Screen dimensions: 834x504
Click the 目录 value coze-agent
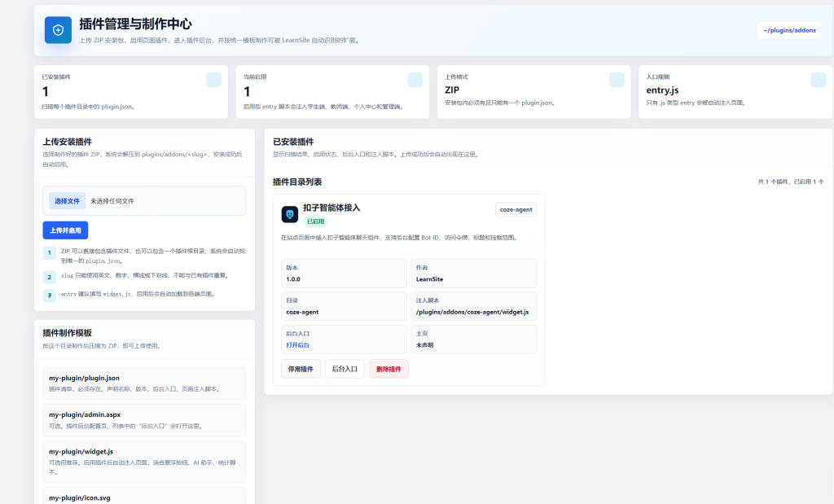click(302, 312)
